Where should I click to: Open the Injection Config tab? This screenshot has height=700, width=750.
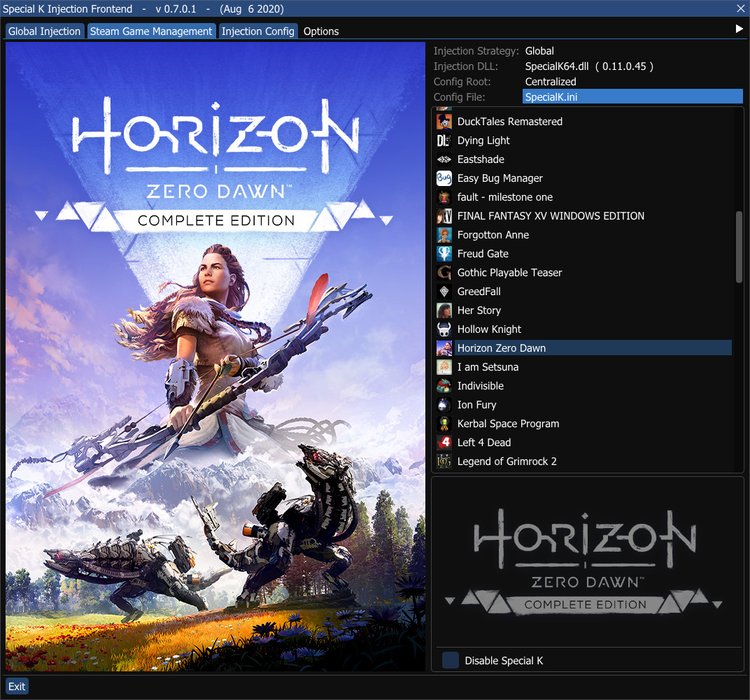coord(257,31)
